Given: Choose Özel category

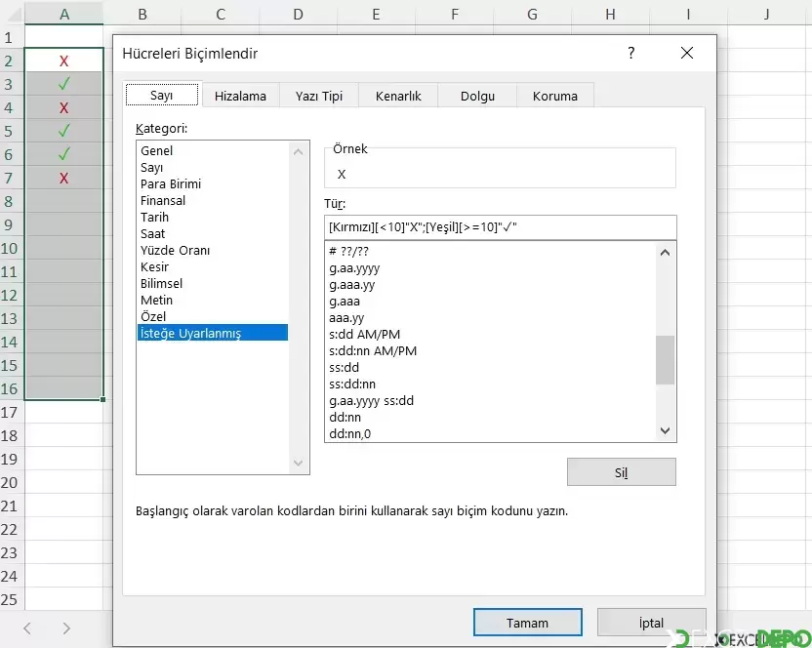Looking at the screenshot, I should coord(213,316).
